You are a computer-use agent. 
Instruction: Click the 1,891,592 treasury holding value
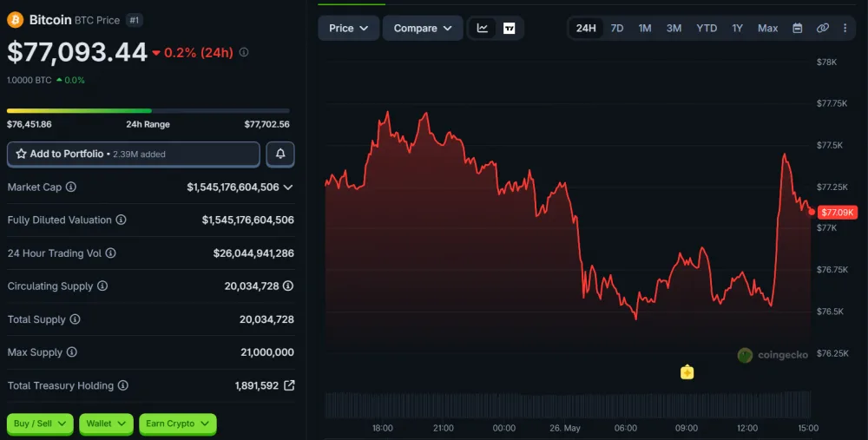(x=257, y=385)
